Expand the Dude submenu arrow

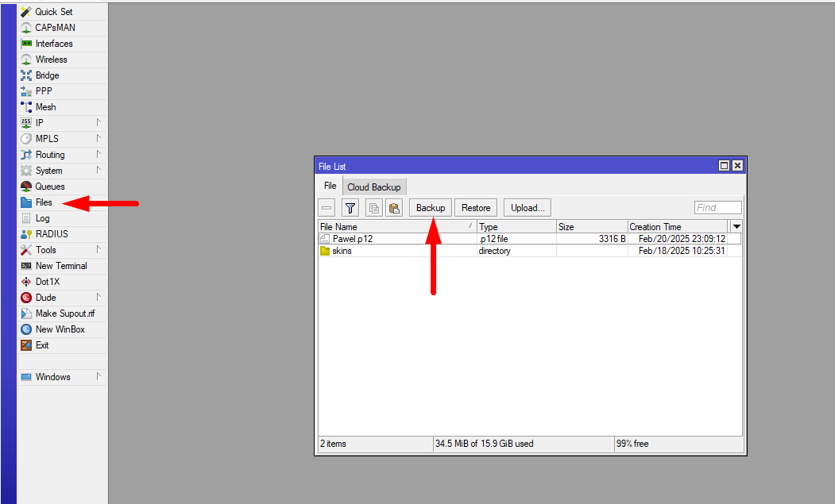coord(99,297)
